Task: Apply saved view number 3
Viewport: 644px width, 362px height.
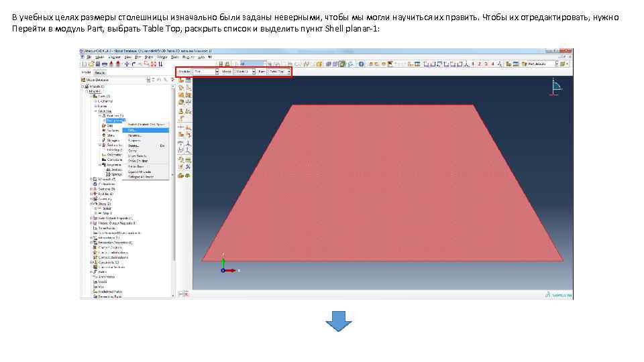Action: click(486, 64)
